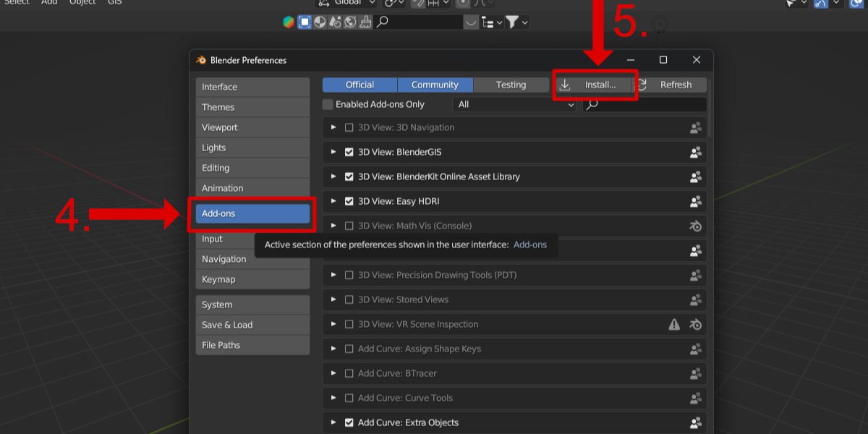Enable the Math Vis (Console) checkbox
Viewport: 868px width, 434px height.
click(349, 226)
